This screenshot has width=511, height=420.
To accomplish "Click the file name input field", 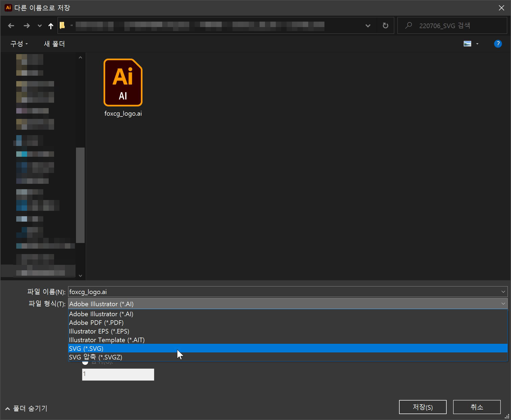I will (288, 292).
